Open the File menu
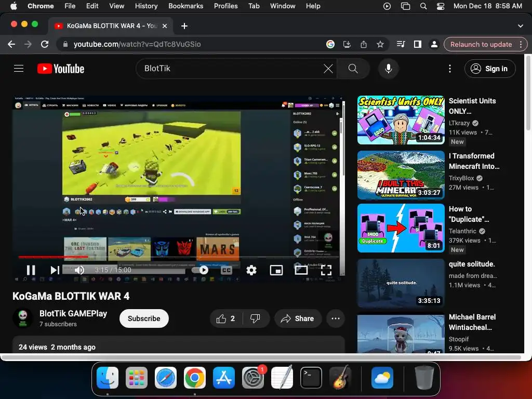This screenshot has height=399, width=532. tap(70, 6)
